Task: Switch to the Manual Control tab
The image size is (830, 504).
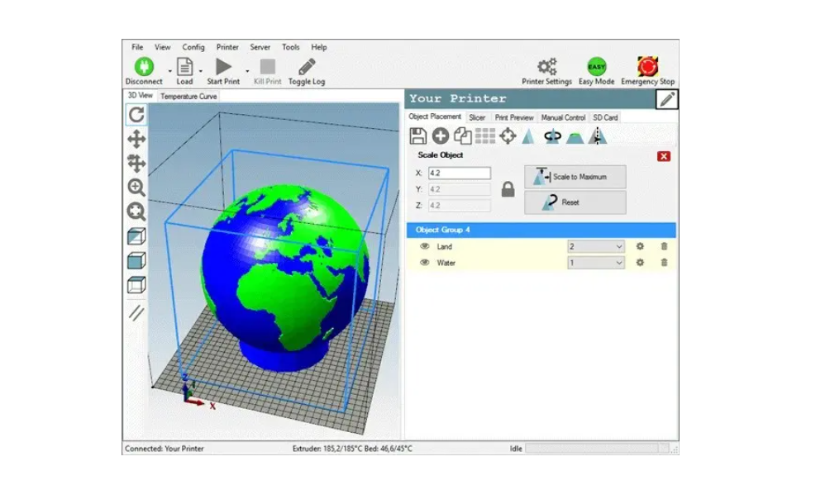Action: click(563, 117)
